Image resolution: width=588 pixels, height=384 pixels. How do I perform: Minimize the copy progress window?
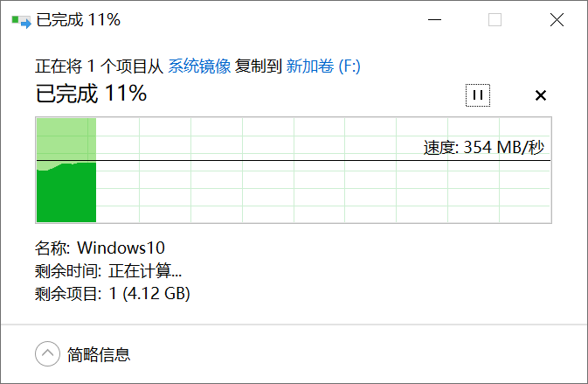click(432, 20)
